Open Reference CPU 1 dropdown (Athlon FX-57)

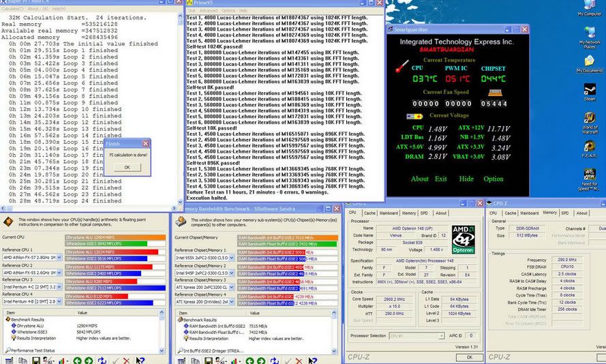click(x=59, y=257)
